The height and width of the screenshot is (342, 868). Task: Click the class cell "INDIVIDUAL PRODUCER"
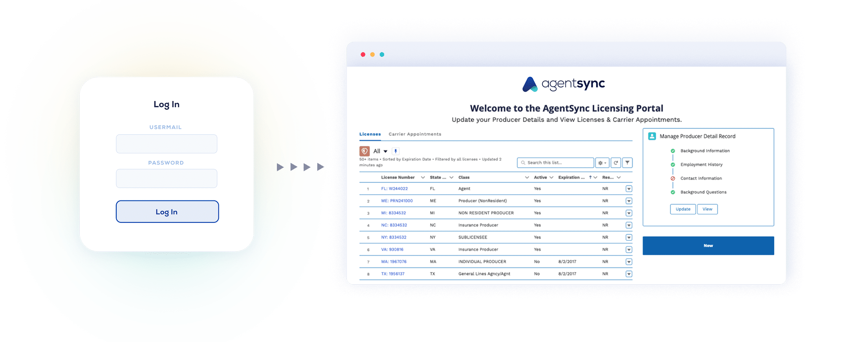[482, 262]
